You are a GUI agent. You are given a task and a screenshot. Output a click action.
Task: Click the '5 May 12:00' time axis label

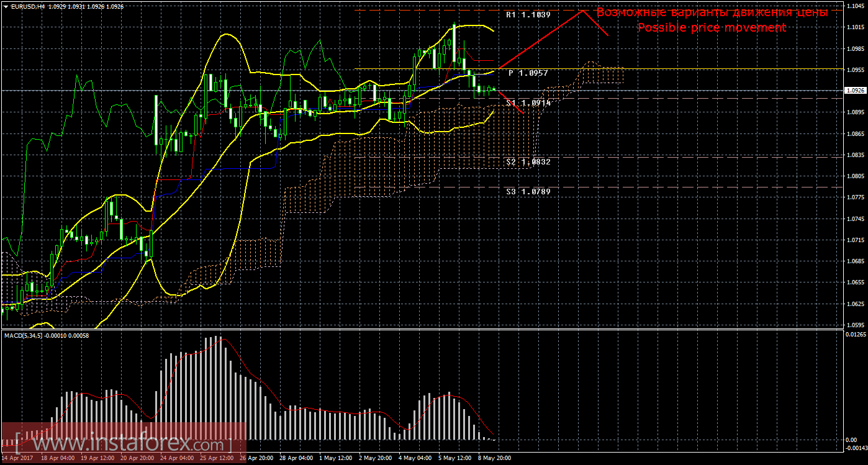click(455, 458)
